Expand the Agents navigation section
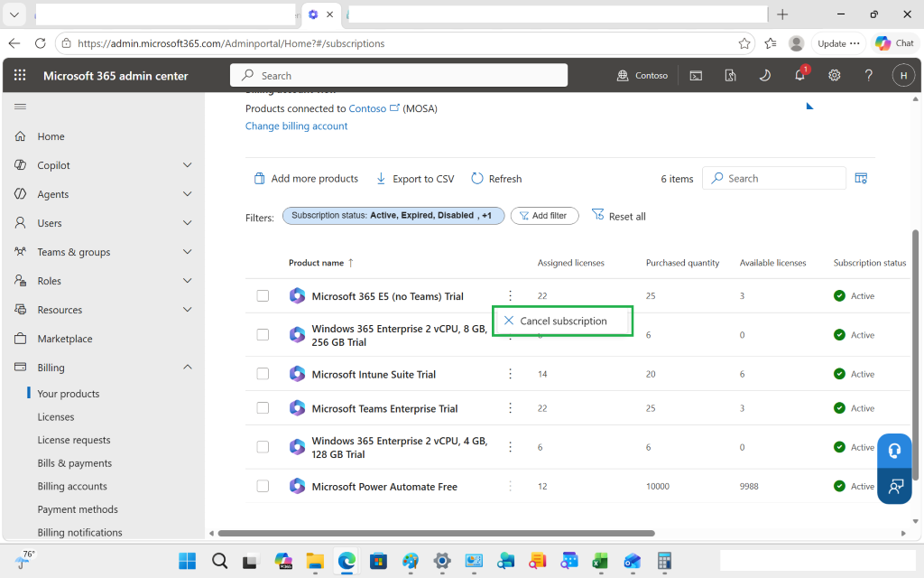 (x=188, y=194)
